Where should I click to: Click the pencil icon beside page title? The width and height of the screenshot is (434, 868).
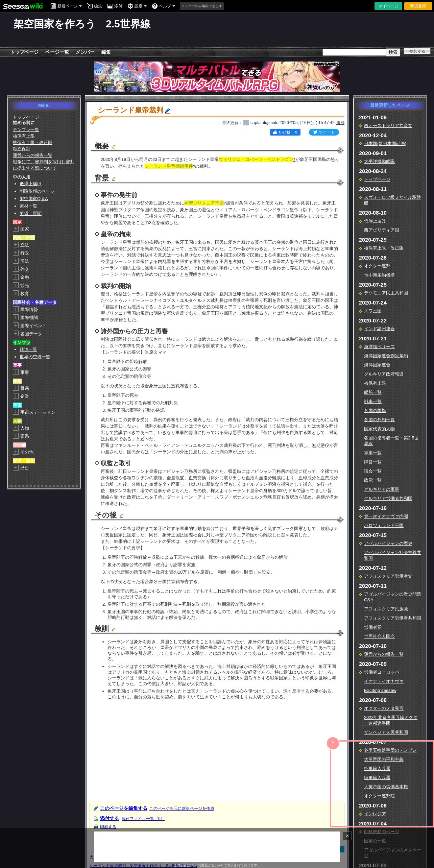point(168,111)
